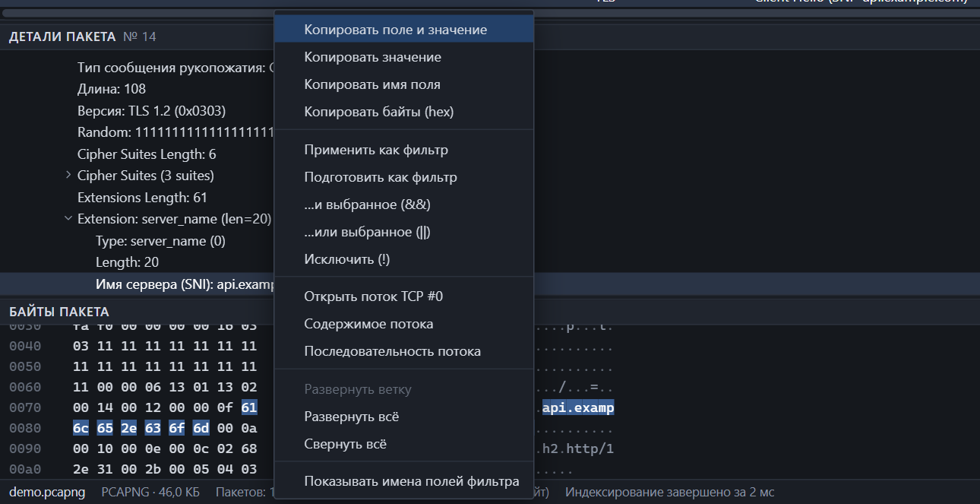
Task: Click the ASCII text 'h2.http/1'
Action: [x=578, y=449]
